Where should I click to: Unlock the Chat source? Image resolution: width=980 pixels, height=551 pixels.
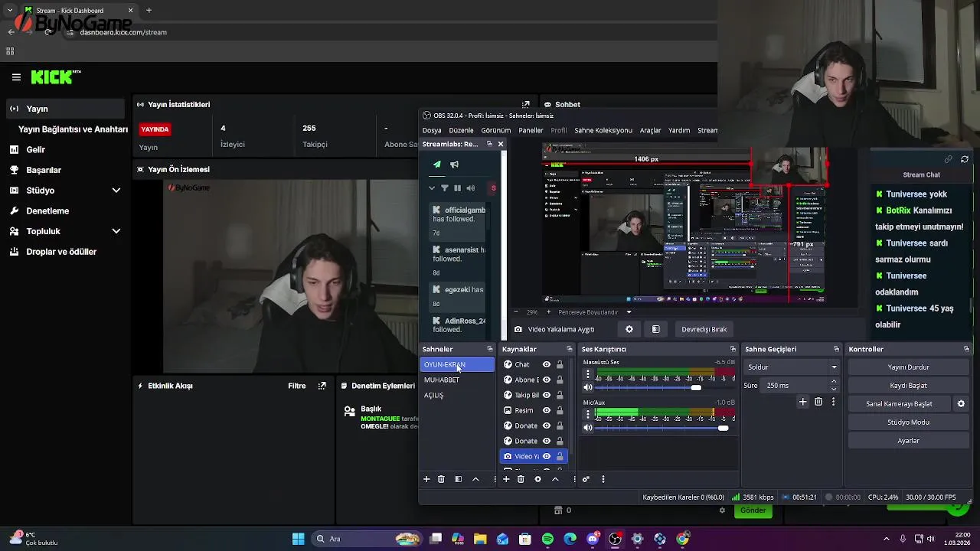[560, 364]
